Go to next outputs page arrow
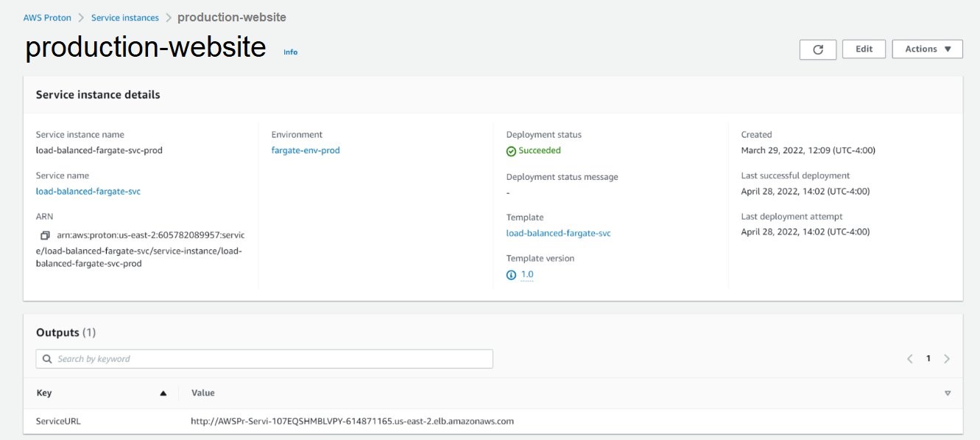The width and height of the screenshot is (980, 440). coord(947,359)
